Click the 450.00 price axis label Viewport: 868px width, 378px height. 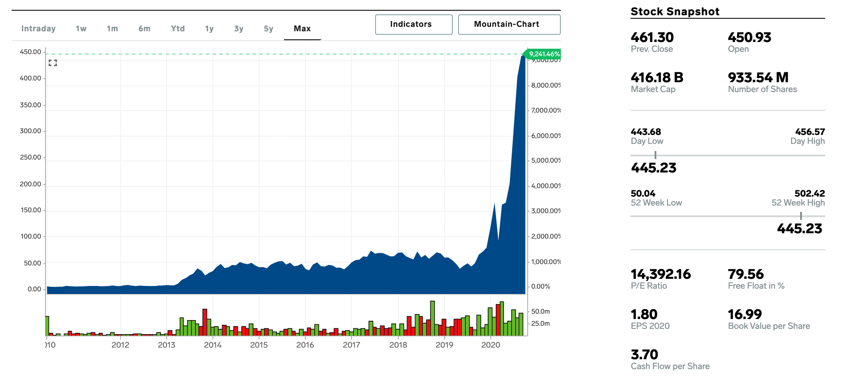coord(30,52)
